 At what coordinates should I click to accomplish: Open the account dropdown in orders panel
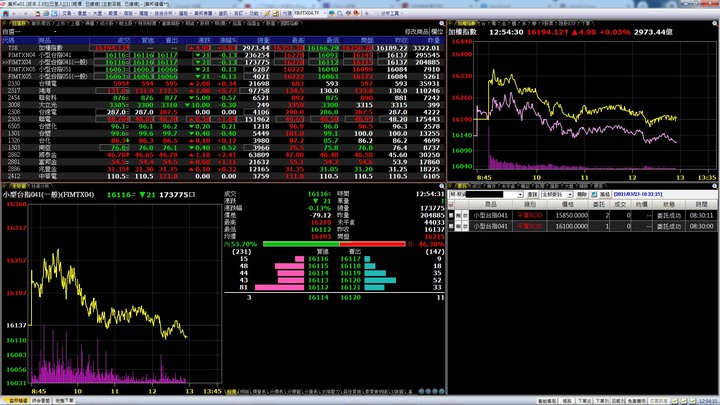[x=520, y=195]
